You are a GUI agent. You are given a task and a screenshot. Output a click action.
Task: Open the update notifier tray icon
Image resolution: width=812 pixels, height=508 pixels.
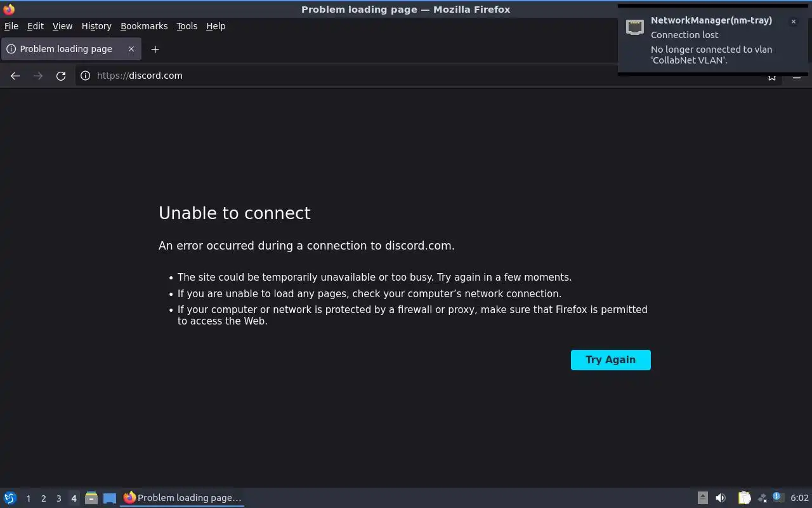point(778,498)
